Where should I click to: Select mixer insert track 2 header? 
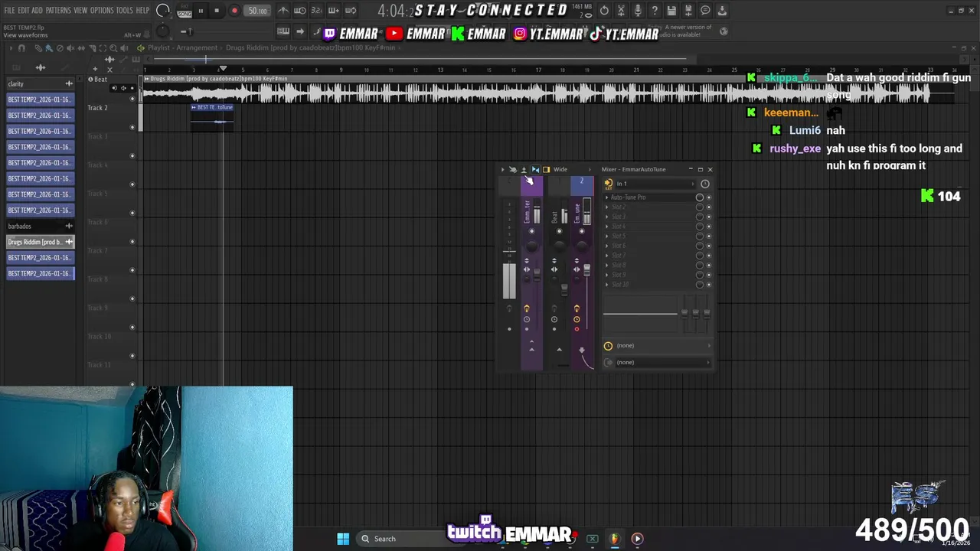(x=582, y=184)
